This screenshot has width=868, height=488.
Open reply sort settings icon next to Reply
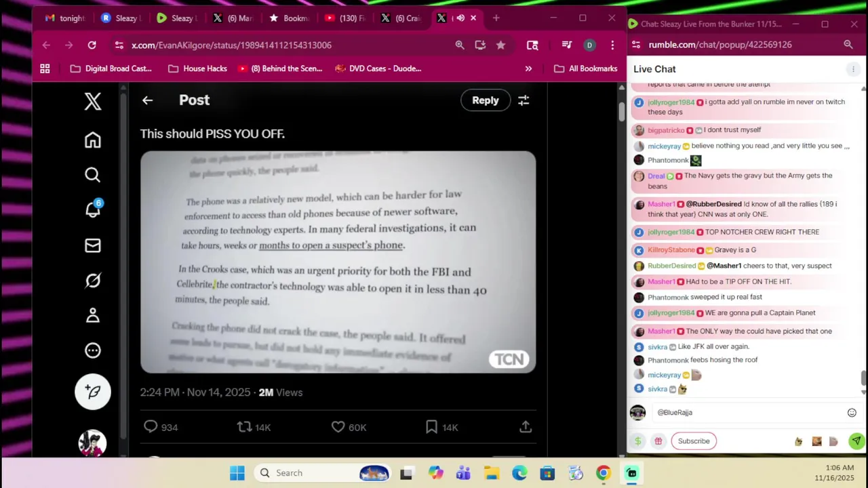524,100
